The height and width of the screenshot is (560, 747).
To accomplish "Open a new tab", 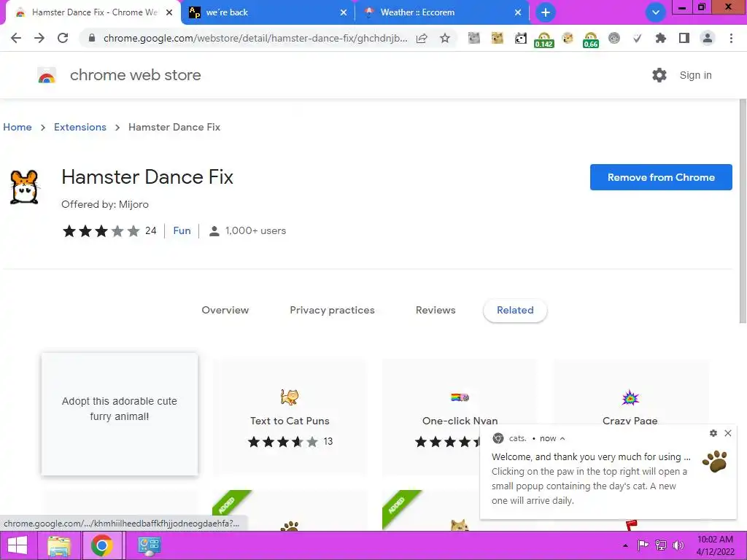I will click(x=546, y=12).
